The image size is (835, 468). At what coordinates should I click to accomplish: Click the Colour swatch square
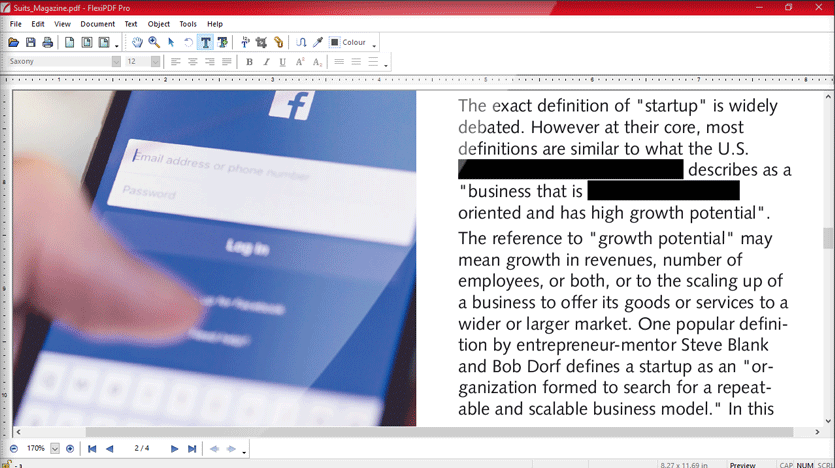click(x=334, y=43)
